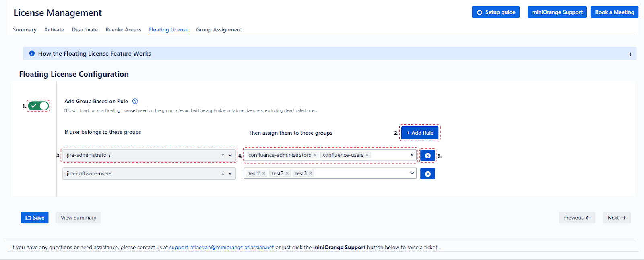Image resolution: width=644 pixels, height=260 pixels.
Task: Open the Group Assignment tab
Action: coord(219,30)
